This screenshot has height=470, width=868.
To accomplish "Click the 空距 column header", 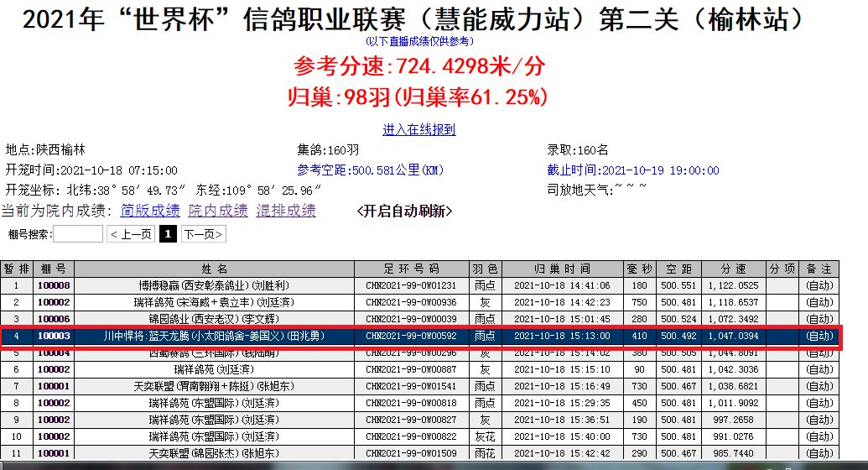I will pos(678,269).
